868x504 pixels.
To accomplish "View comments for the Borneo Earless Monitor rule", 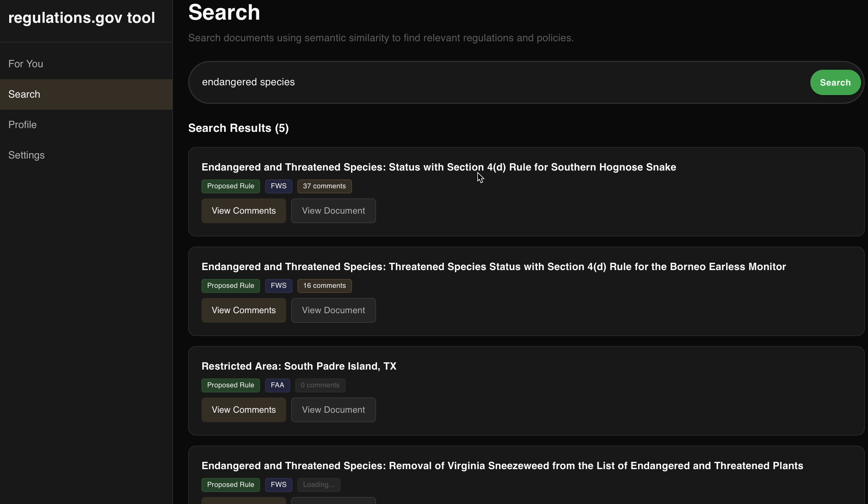I will (x=244, y=310).
